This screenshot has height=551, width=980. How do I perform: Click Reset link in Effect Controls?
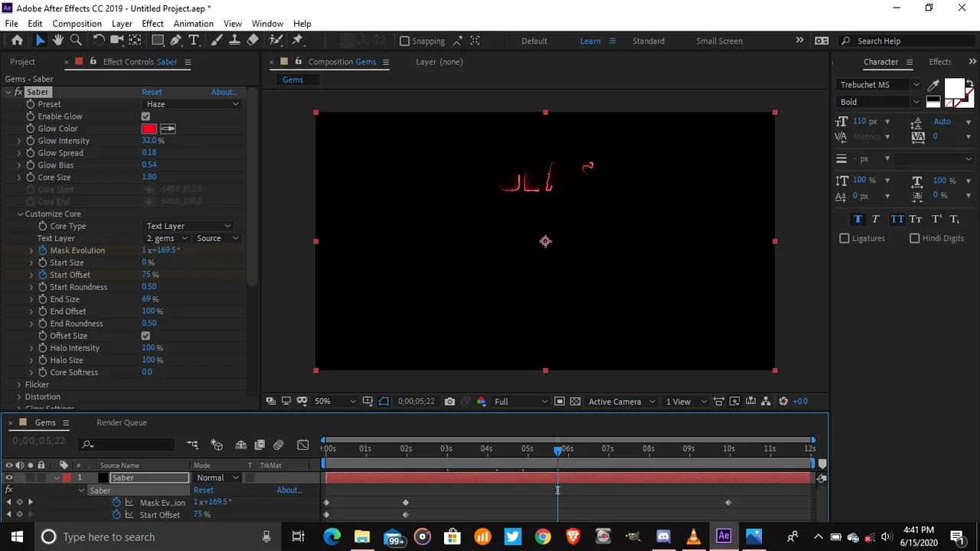click(152, 92)
